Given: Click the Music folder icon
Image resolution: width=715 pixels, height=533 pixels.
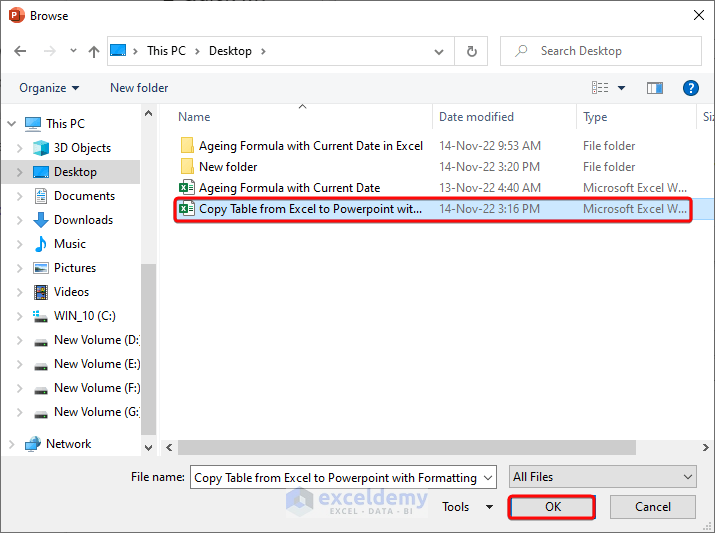Looking at the screenshot, I should (41, 244).
